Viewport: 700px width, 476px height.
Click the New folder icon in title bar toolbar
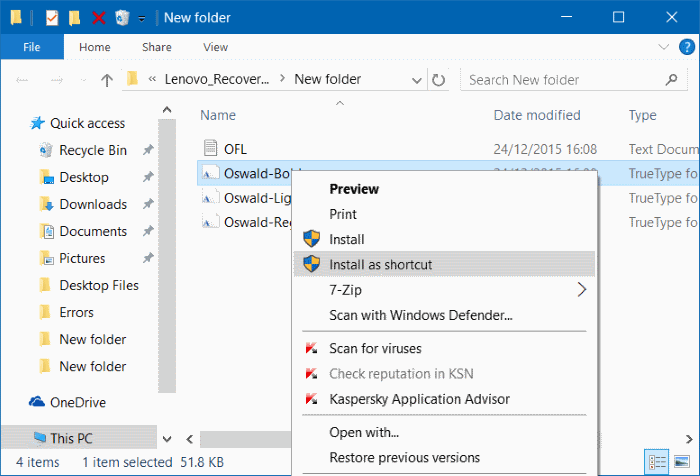pyautogui.click(x=75, y=18)
